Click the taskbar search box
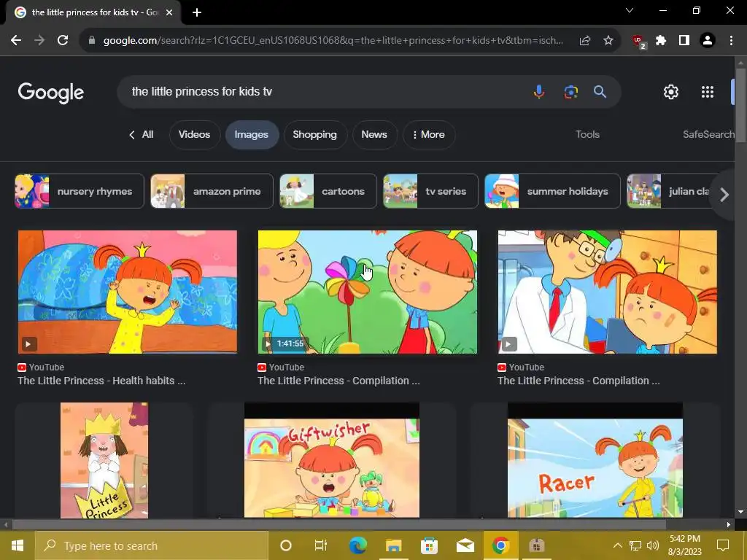Image resolution: width=747 pixels, height=560 pixels. 152,545
